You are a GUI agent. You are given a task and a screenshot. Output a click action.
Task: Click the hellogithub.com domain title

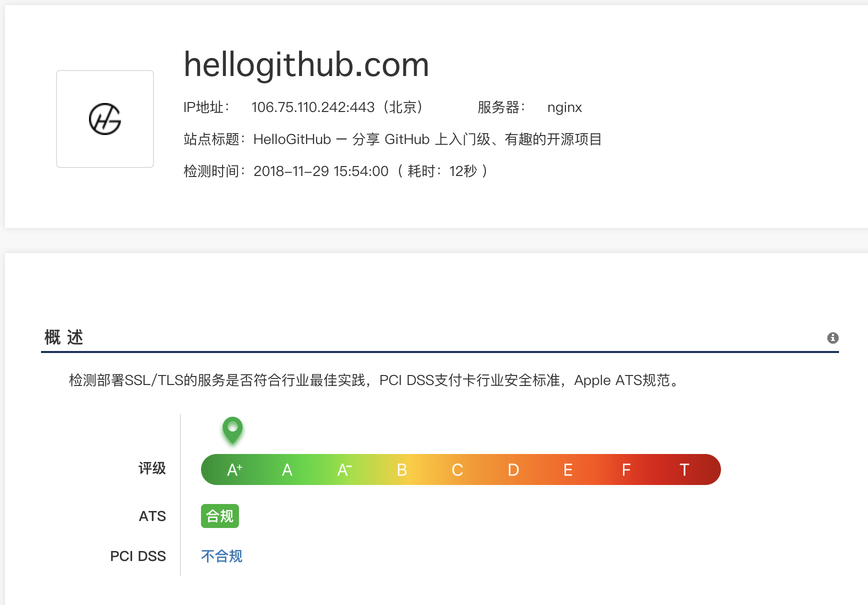[306, 65]
